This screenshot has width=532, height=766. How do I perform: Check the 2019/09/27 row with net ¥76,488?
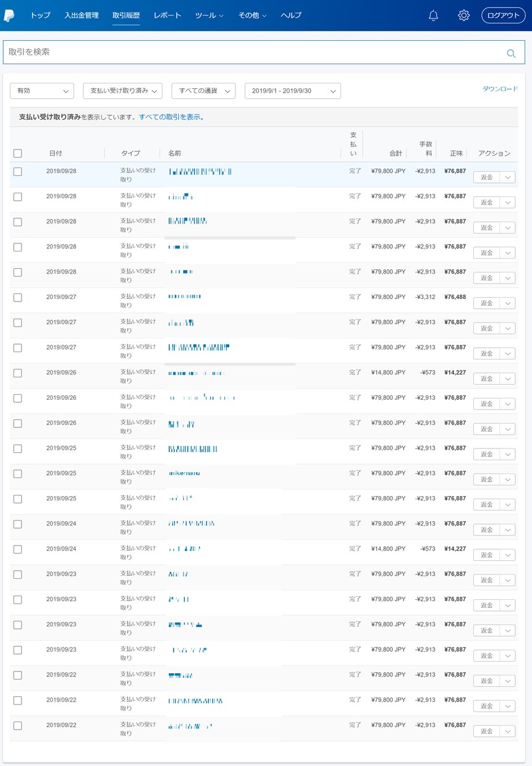click(17, 297)
